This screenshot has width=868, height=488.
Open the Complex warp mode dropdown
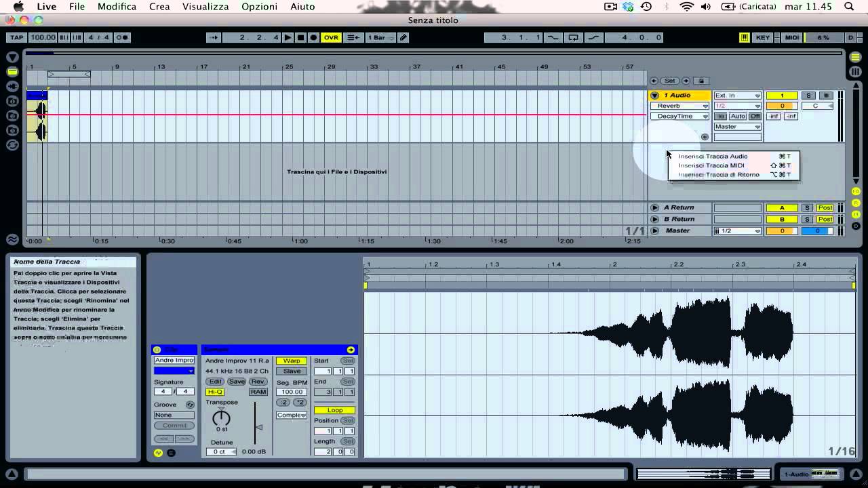(292, 415)
